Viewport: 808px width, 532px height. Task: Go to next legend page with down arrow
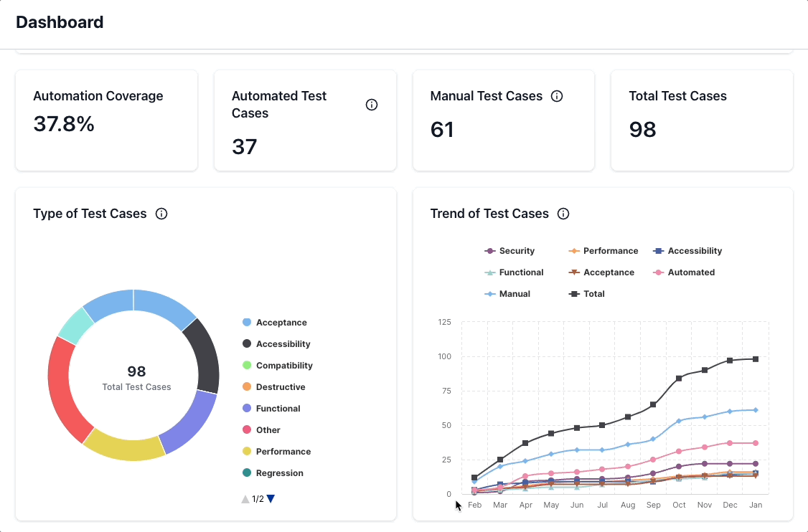[271, 498]
